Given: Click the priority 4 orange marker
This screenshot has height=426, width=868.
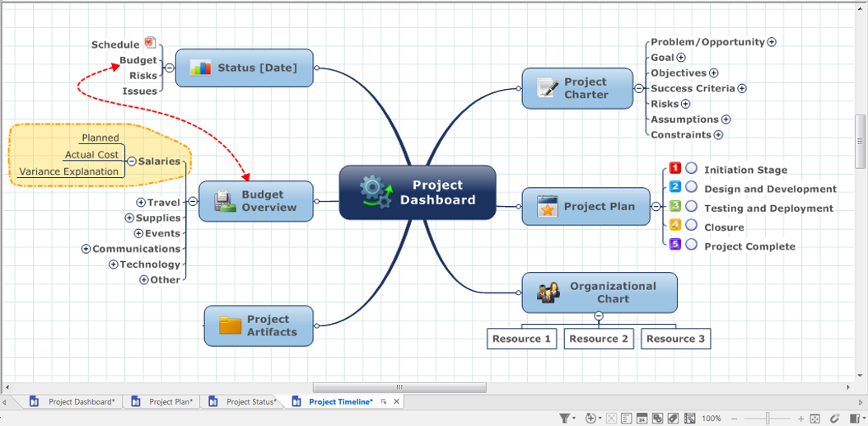Looking at the screenshot, I should click(x=674, y=225).
